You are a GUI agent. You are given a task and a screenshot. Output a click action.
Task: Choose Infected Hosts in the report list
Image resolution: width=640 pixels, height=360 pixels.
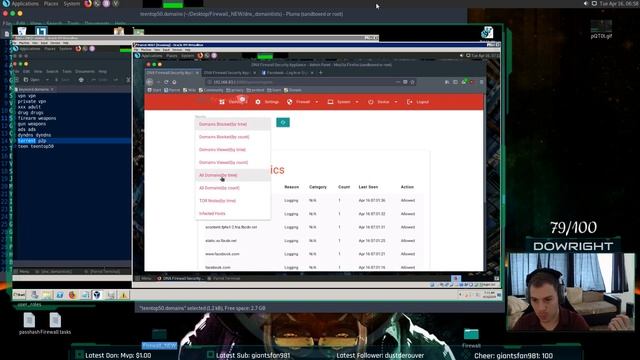[x=233, y=213]
